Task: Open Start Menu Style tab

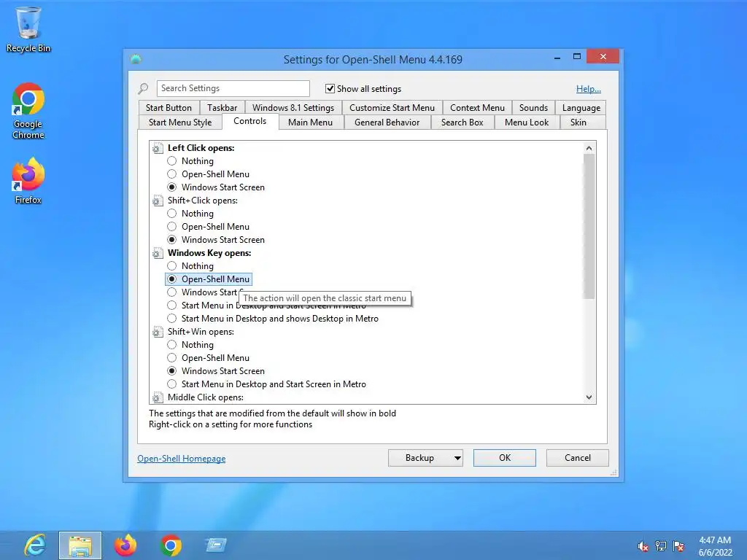Action: 180,122
